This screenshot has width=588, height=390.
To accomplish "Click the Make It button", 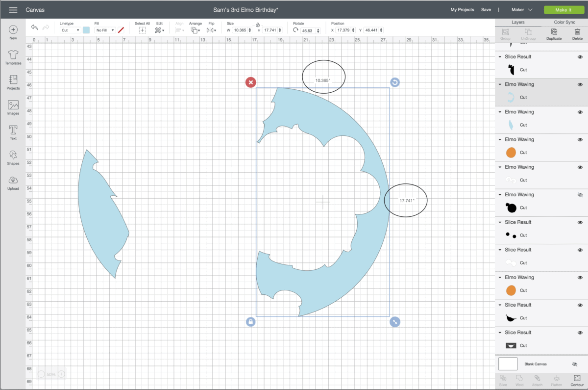I will pos(564,9).
